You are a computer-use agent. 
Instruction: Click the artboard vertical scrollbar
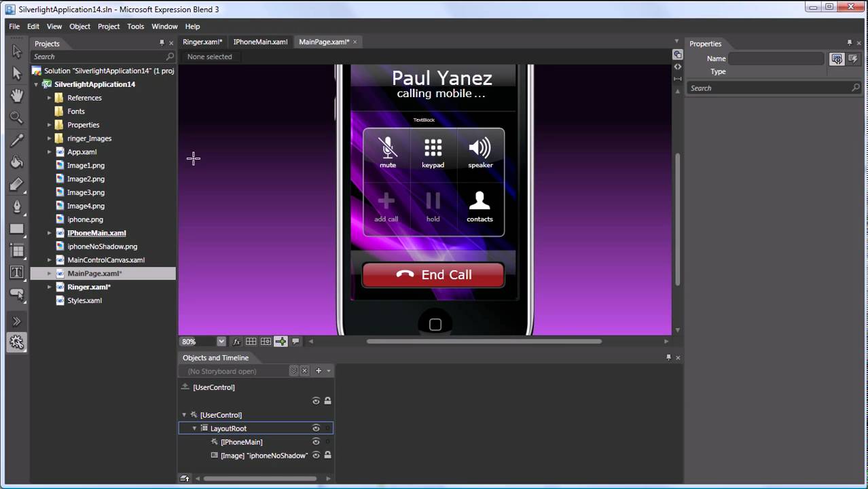(677, 219)
